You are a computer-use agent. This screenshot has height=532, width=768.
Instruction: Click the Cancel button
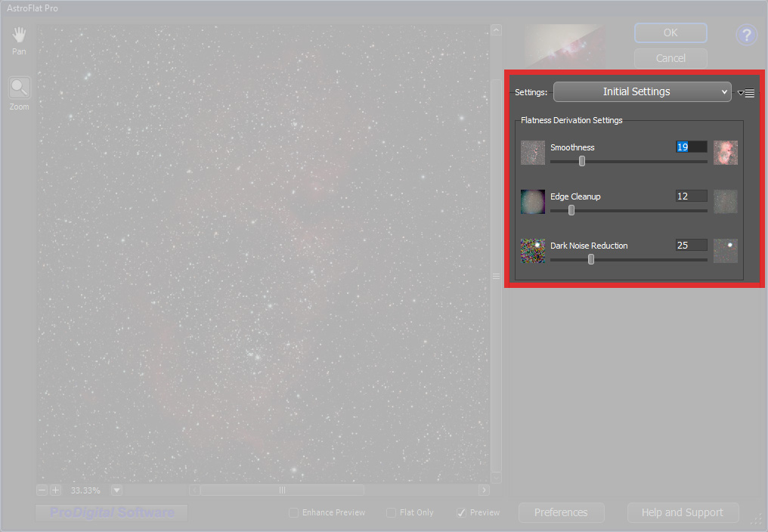pyautogui.click(x=670, y=58)
